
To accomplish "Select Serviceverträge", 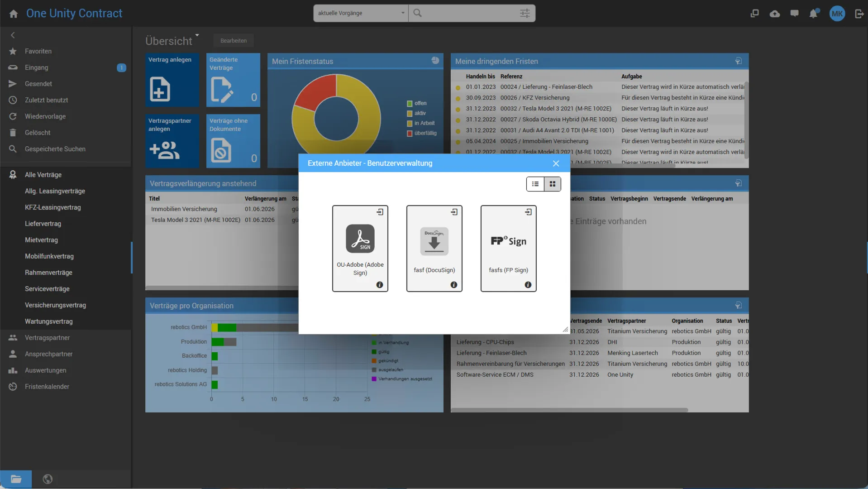I will pos(66,289).
